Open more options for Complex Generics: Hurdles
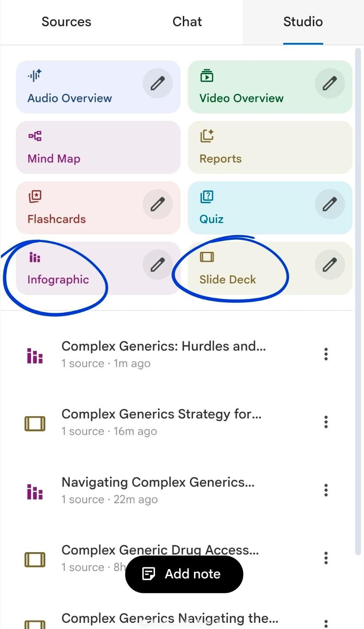Image resolution: width=364 pixels, height=629 pixels. pyautogui.click(x=326, y=354)
